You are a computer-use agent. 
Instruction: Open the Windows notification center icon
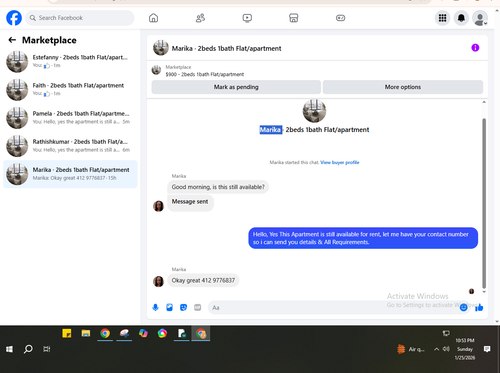tap(487, 349)
